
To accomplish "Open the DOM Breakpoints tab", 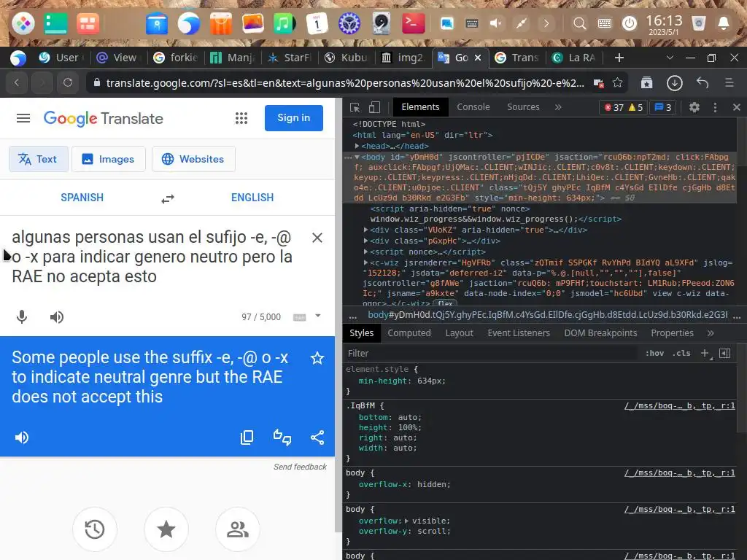I will 600,333.
